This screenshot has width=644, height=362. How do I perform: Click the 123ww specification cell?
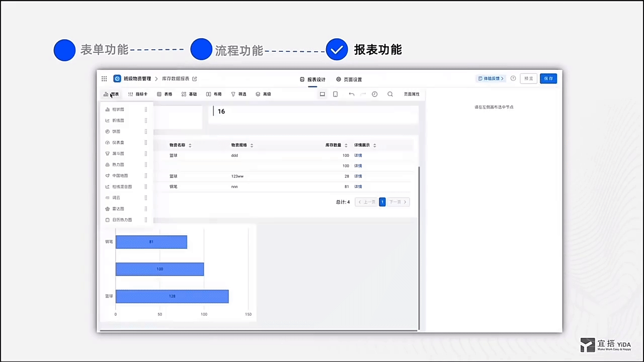[x=237, y=176]
